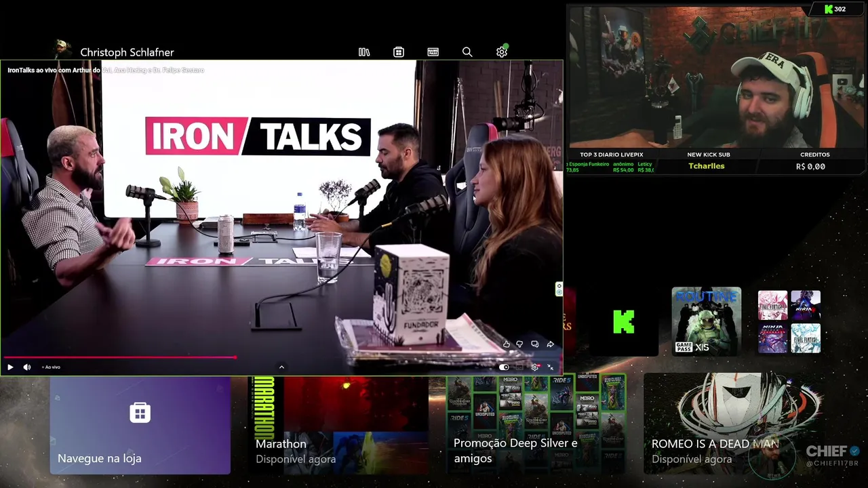The height and width of the screenshot is (488, 868).
Task: Jump to live via 'Ao vivo' indicator
Action: 51,367
